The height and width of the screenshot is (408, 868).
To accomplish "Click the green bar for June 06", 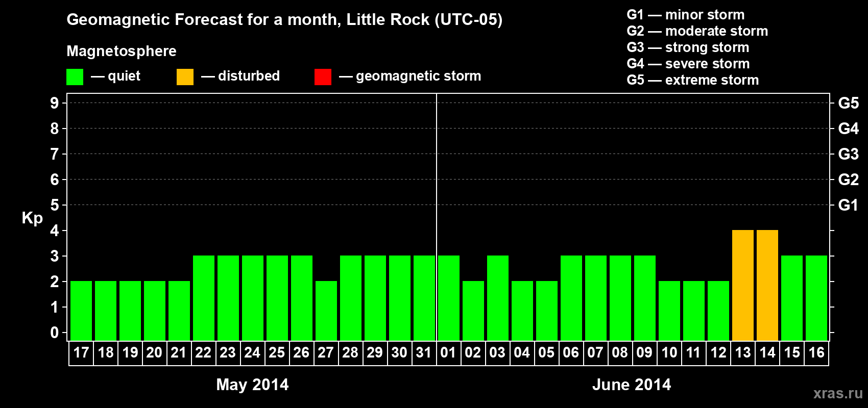I will click(571, 298).
